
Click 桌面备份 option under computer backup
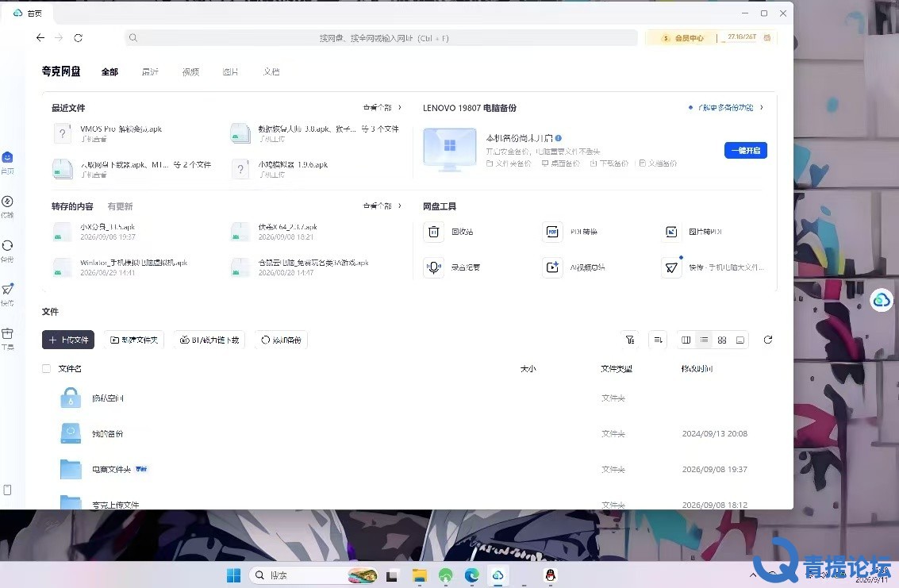pos(561,163)
